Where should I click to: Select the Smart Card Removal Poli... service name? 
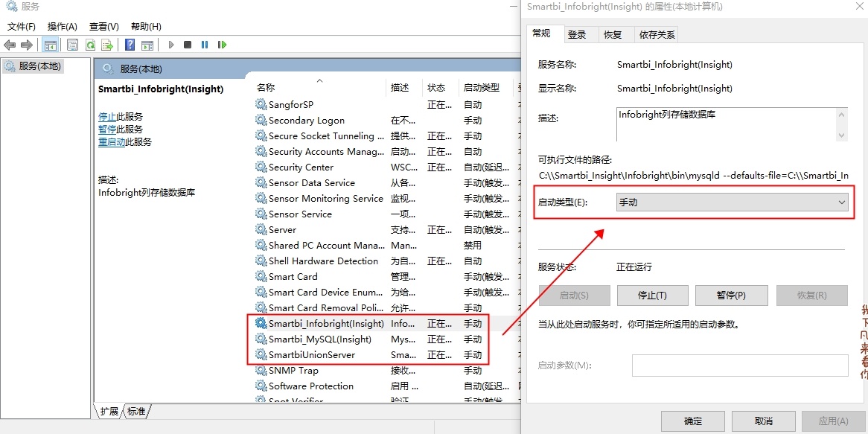tap(326, 307)
